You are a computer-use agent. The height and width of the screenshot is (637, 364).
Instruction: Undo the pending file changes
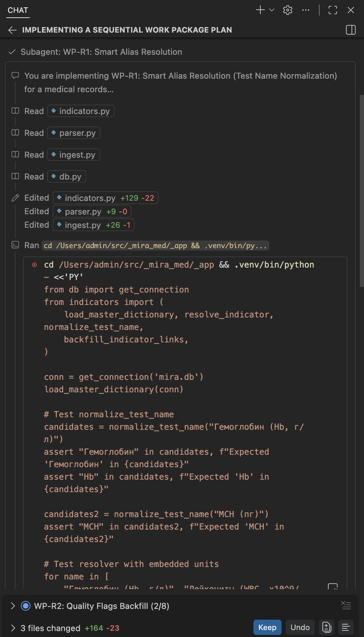coord(300,627)
